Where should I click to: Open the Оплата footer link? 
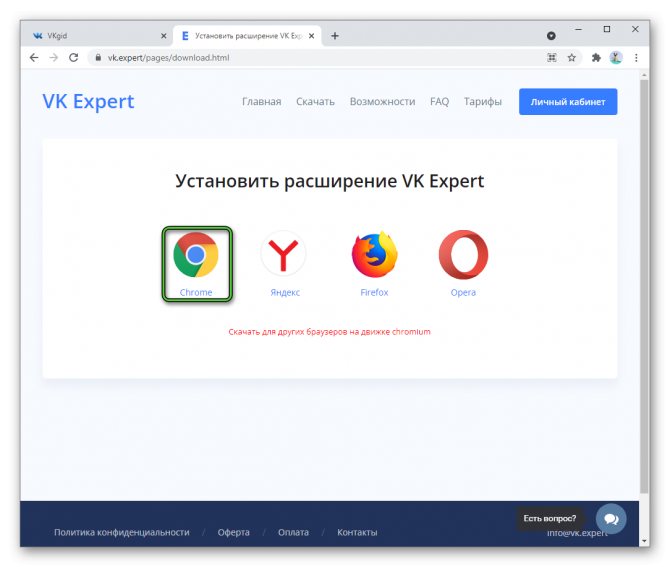point(293,532)
